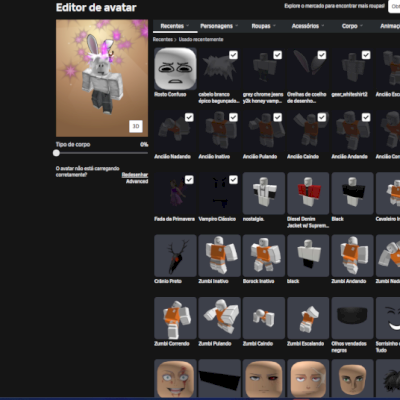Choose the Zumbi Pulando animation
Screen dimensions: 400x400
[219, 318]
